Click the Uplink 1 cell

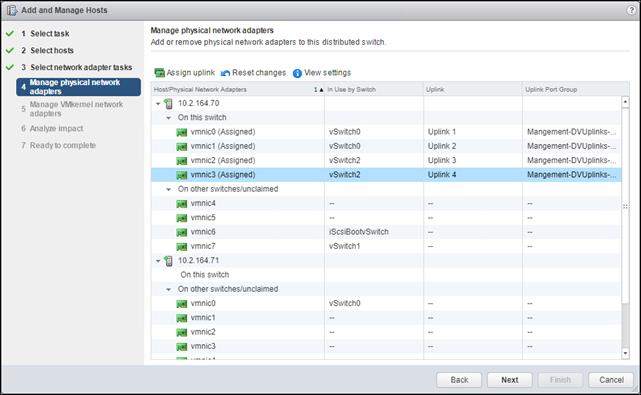coord(442,132)
